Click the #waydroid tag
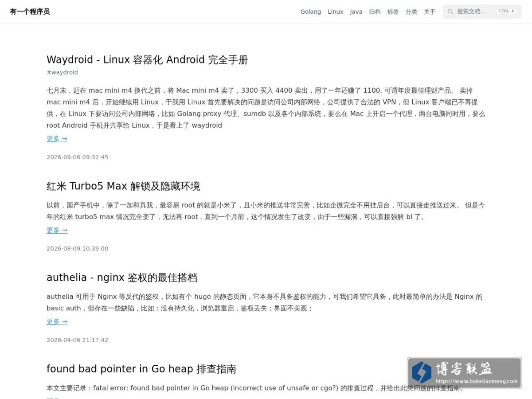Viewport: 532px width, 399px height. (62, 72)
